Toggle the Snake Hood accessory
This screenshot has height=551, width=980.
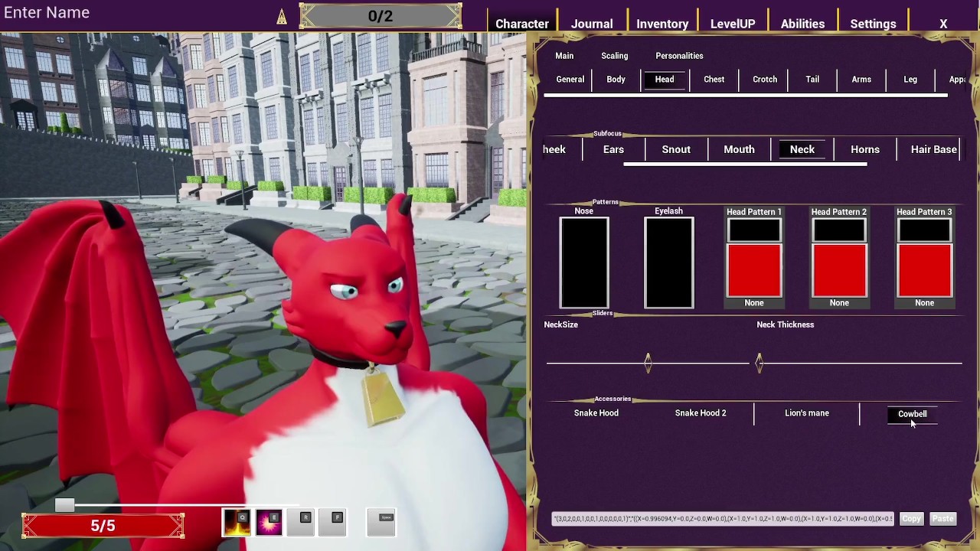click(596, 413)
